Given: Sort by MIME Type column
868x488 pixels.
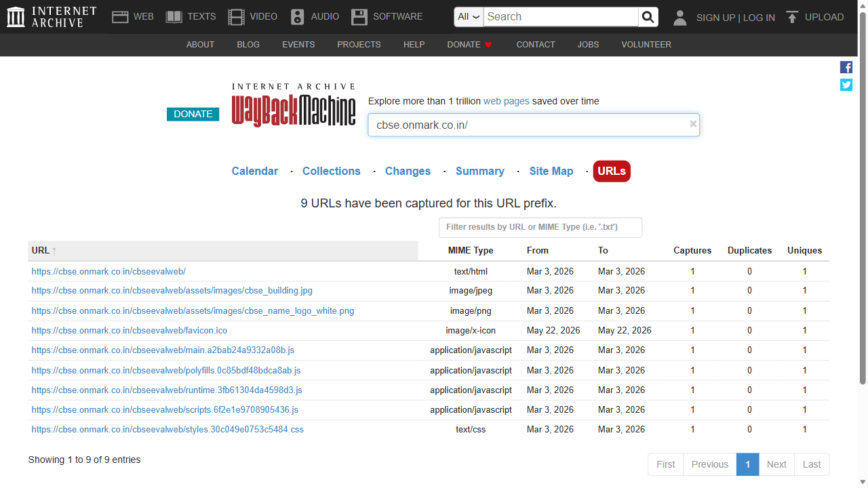Looking at the screenshot, I should (471, 251).
